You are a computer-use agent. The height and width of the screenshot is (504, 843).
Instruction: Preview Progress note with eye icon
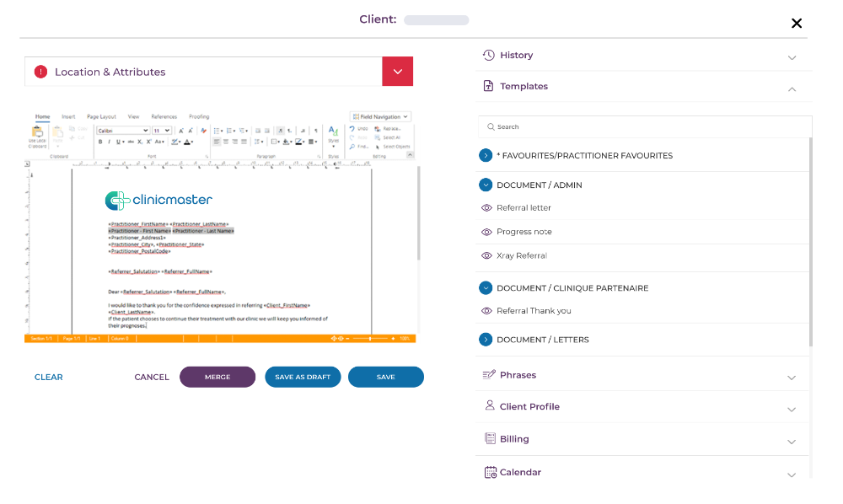click(x=486, y=232)
